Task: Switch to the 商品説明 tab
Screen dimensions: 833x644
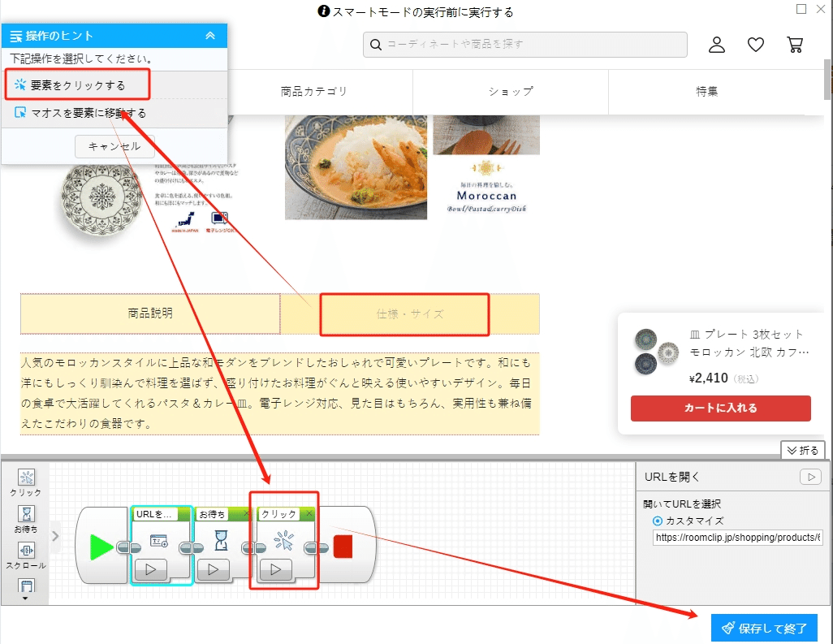Action: tap(150, 313)
